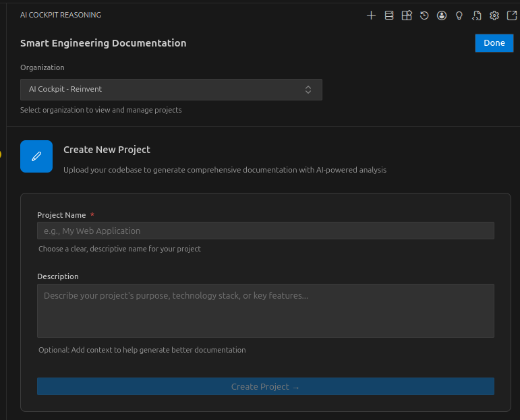This screenshot has height=420, width=520.
Task: Open the user account profile icon
Action: click(442, 16)
